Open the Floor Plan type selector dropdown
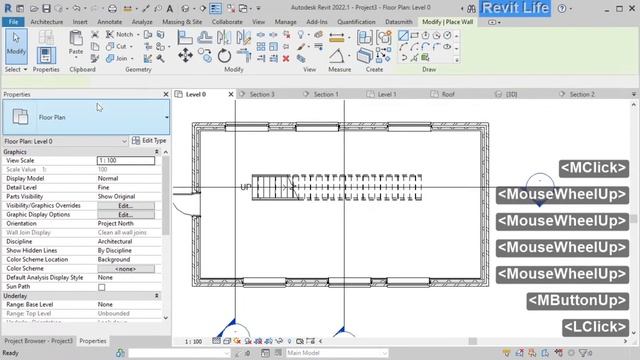 86,117
